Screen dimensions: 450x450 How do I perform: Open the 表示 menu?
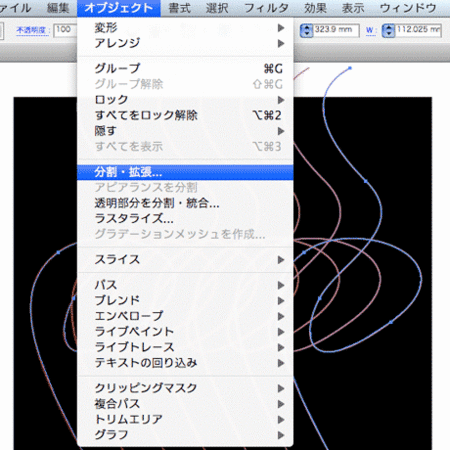(x=353, y=8)
